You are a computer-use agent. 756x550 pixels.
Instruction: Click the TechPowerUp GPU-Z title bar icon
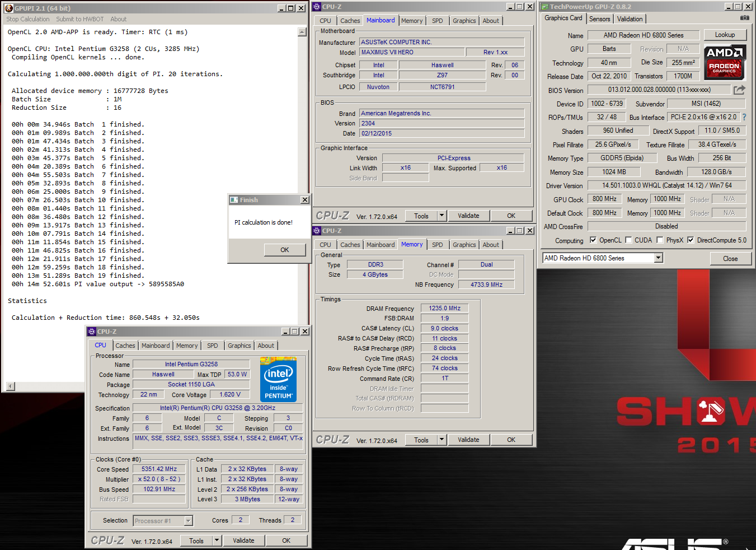544,7
